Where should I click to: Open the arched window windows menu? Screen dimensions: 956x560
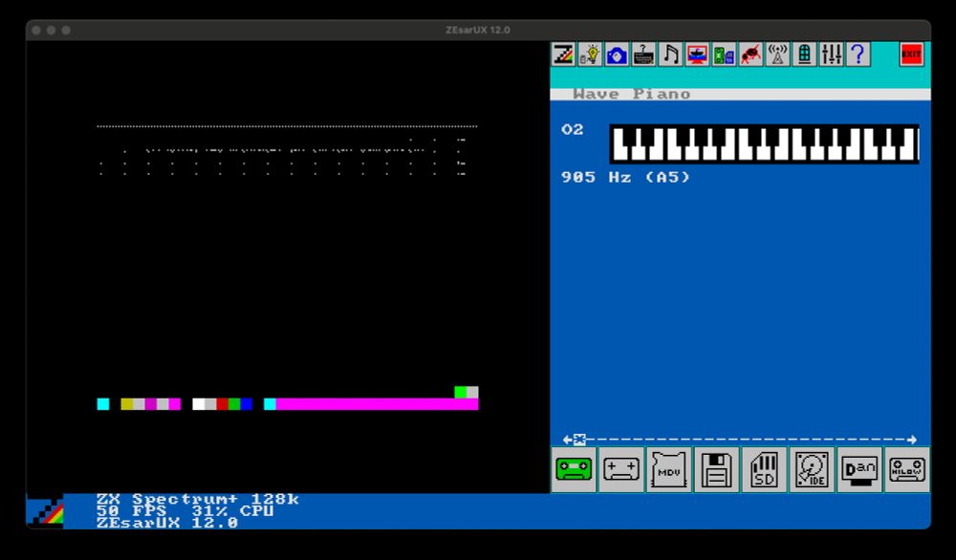pos(804,54)
